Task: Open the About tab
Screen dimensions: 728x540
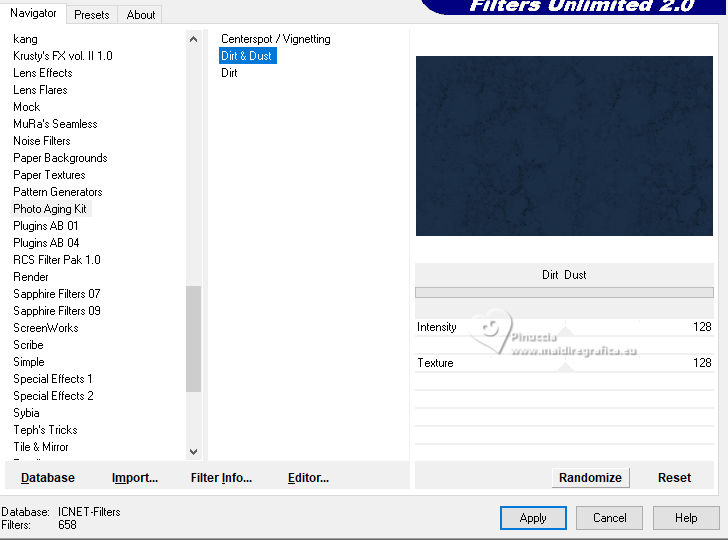Action: 140,15
